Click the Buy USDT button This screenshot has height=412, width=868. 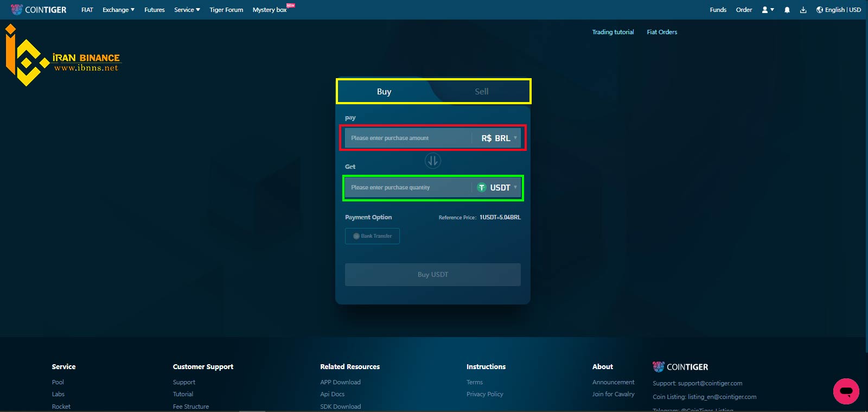433,275
